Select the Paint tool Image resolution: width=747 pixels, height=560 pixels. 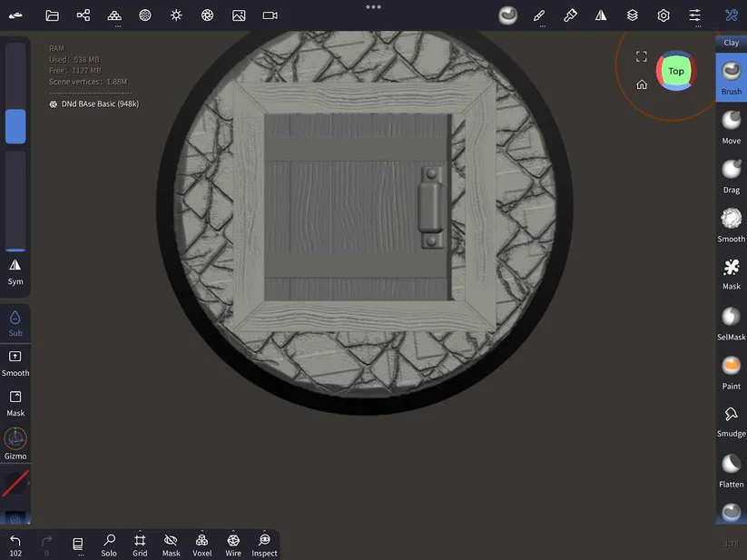pyautogui.click(x=732, y=373)
